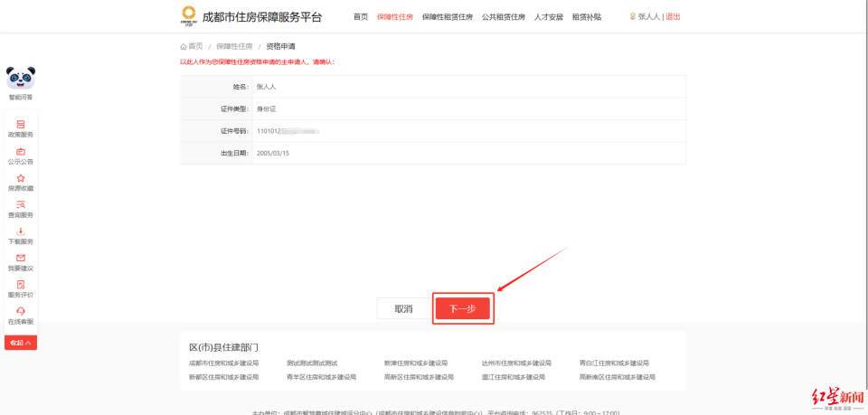
Task: Open 青白江住房和城乡建设局 link
Action: coord(614,363)
